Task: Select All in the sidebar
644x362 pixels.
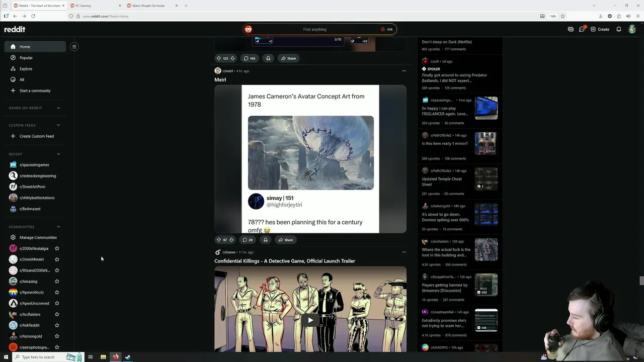Action: [35, 79]
